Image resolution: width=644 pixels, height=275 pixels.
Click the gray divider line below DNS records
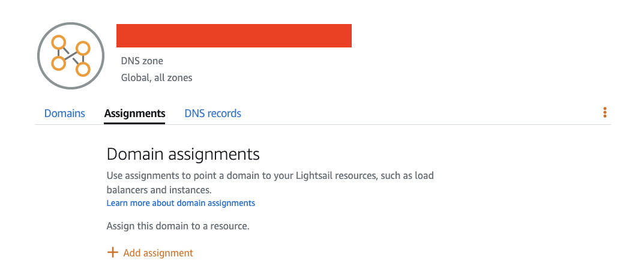coord(360,125)
